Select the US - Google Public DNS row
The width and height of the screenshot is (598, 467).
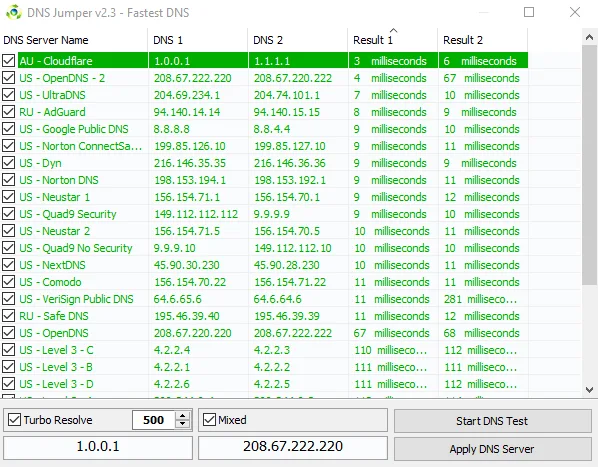[265, 129]
